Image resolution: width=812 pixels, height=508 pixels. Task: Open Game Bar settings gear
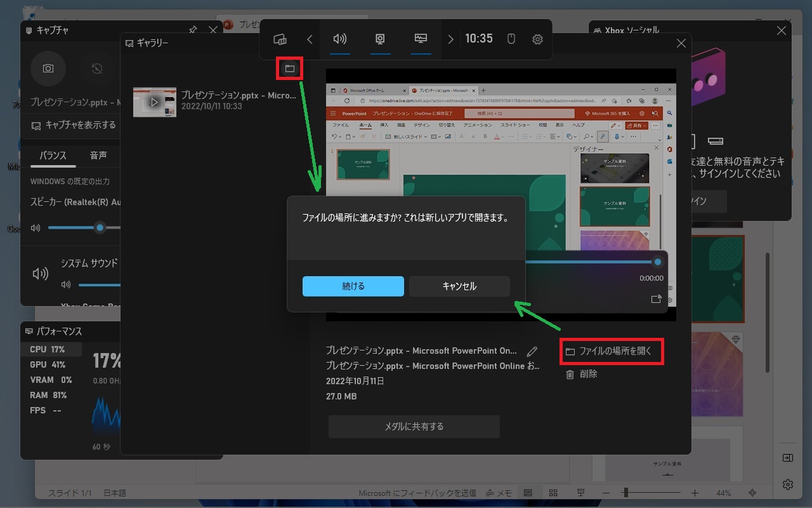point(537,39)
